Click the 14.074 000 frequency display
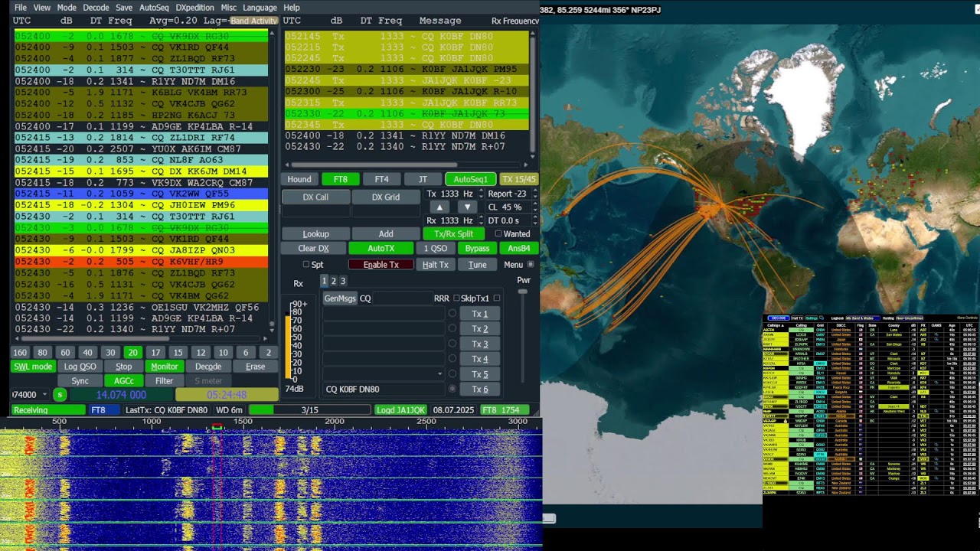Viewport: 980px width, 551px height. pyautogui.click(x=119, y=395)
